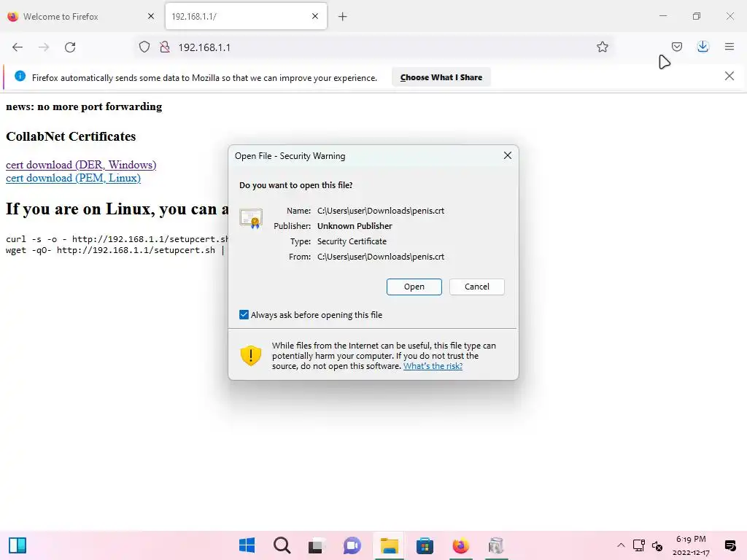Bookmark this page with the star icon
The height and width of the screenshot is (560, 747).
click(602, 47)
